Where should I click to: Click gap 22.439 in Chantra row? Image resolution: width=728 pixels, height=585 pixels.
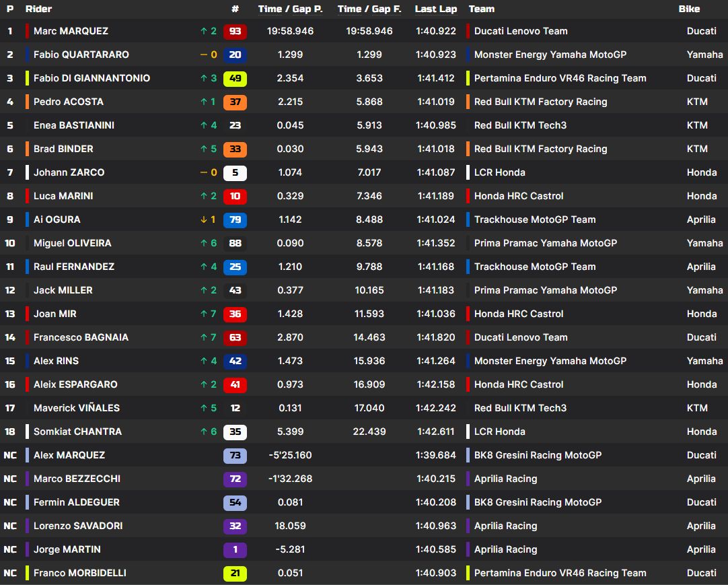click(369, 432)
